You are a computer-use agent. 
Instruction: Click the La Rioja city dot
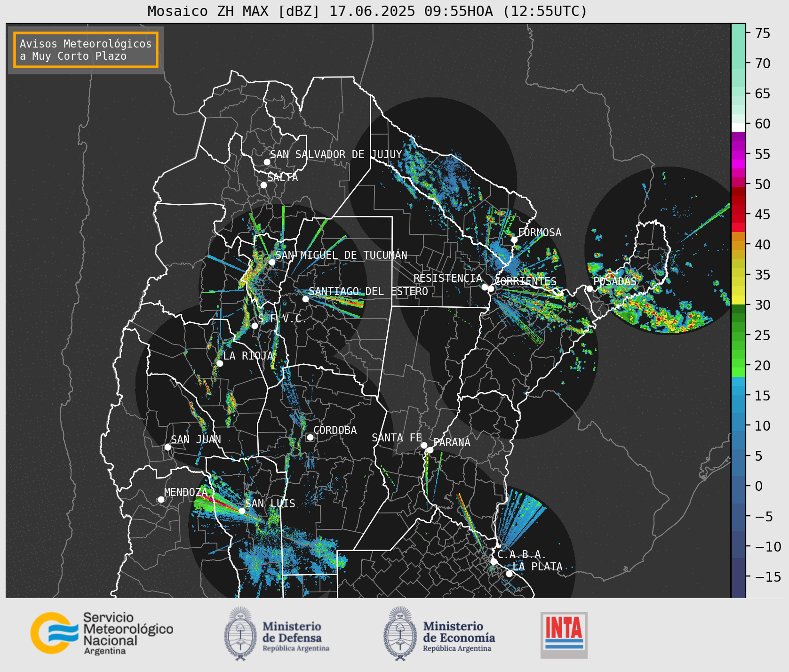tap(220, 363)
